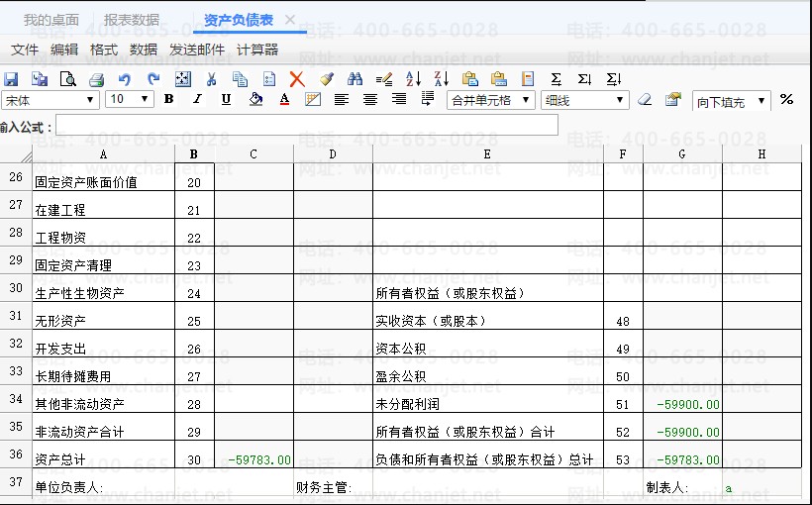Click the first Sigma sum icon
Viewport: 812px width, 505px height.
point(557,79)
